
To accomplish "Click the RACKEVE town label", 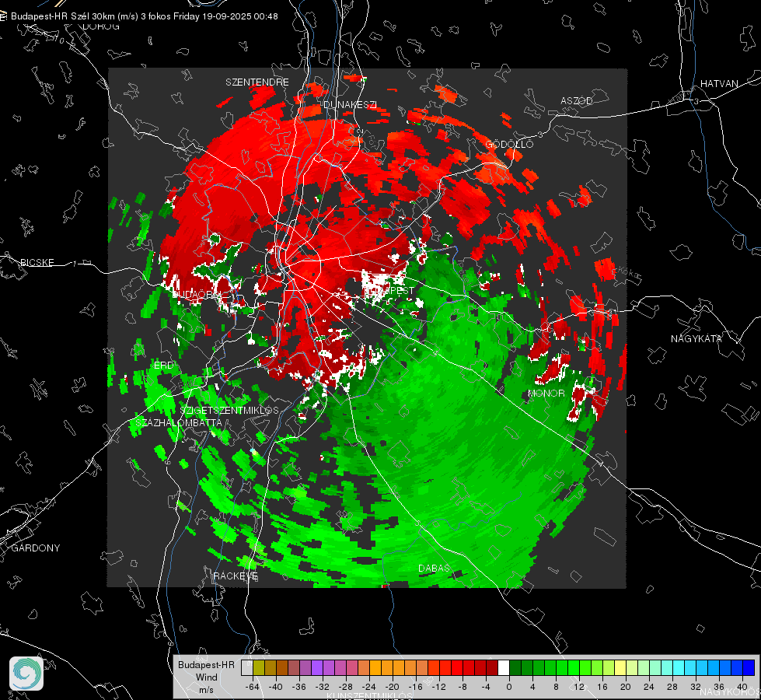I will tap(236, 576).
